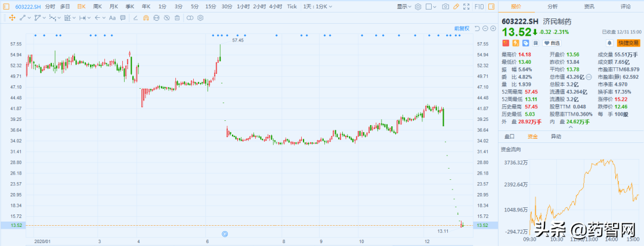
Task: Click the 前复权 price adjustment link
Action: pyautogui.click(x=462, y=28)
